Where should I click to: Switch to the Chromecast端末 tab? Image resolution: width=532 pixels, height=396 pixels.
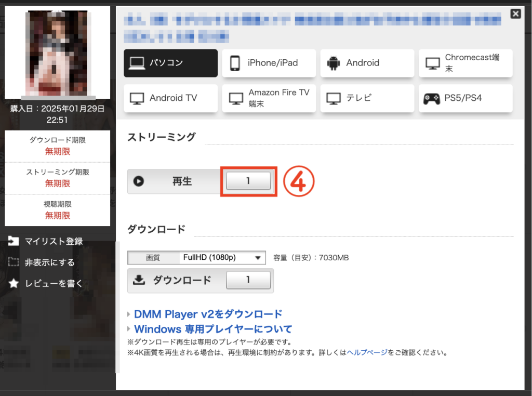pos(465,63)
